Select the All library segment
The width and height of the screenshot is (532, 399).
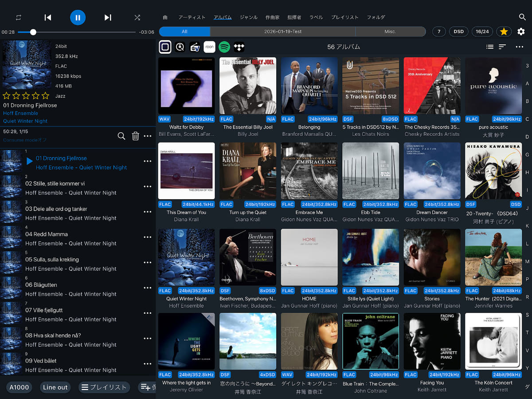184,32
